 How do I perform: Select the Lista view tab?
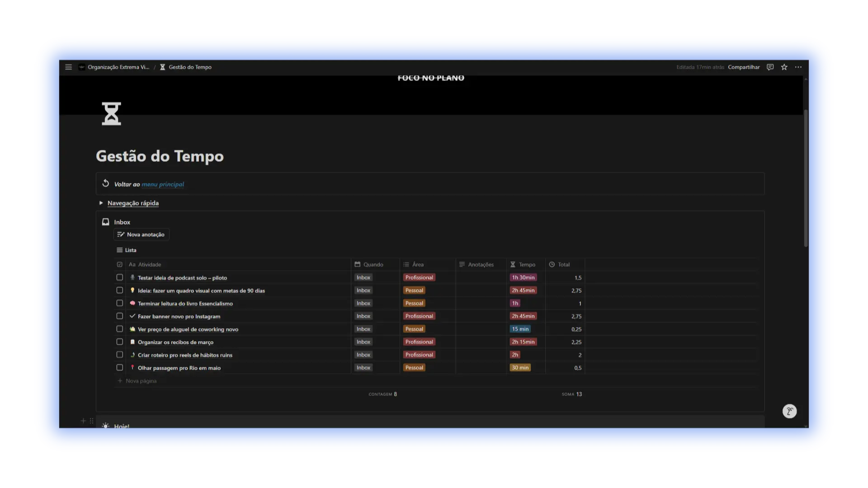[x=127, y=250]
